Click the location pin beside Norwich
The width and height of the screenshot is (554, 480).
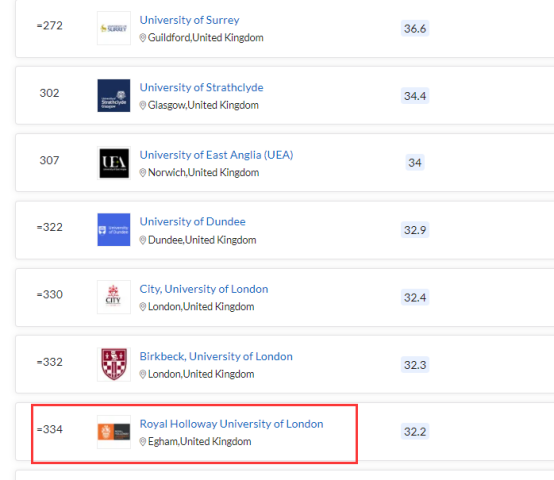point(143,172)
